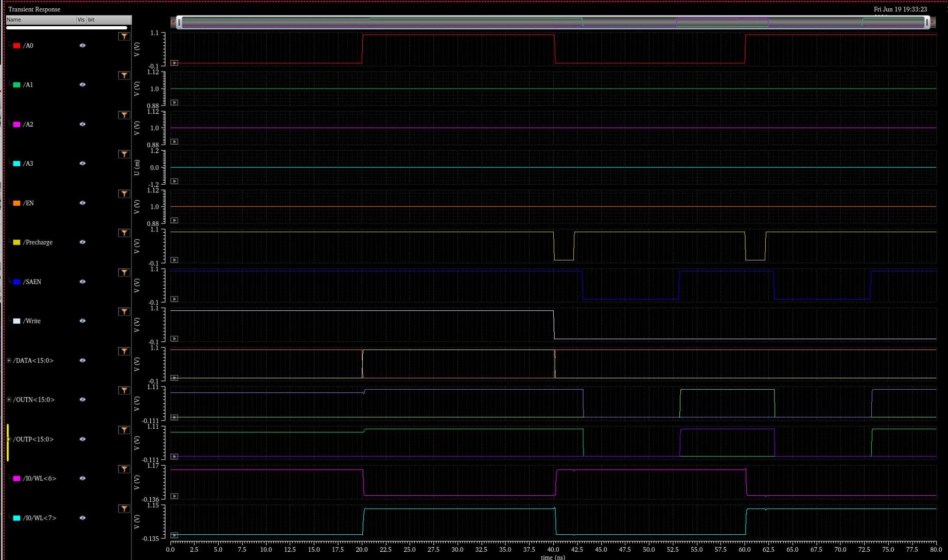Viewport: 948px width, 560px height.
Task: Expand the /OUTN<15:0> bus
Action: (x=9, y=400)
